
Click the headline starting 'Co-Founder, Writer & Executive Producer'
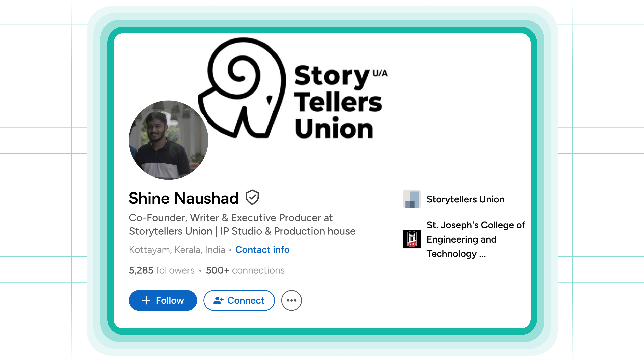coord(242,224)
